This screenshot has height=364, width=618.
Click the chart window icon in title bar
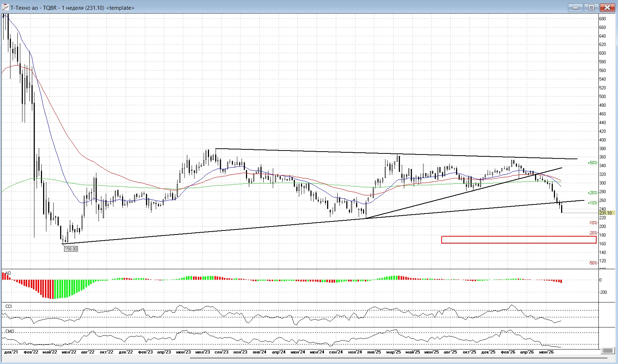click(x=5, y=8)
